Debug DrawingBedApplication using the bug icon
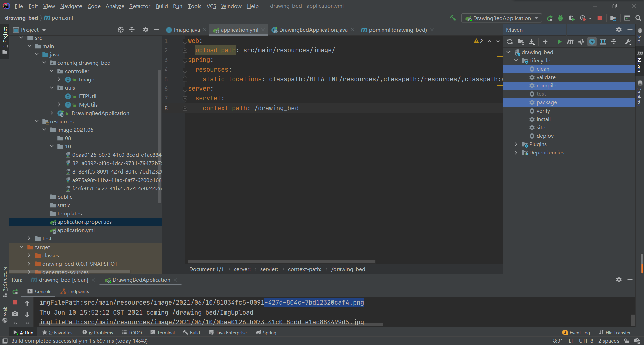 [560, 18]
